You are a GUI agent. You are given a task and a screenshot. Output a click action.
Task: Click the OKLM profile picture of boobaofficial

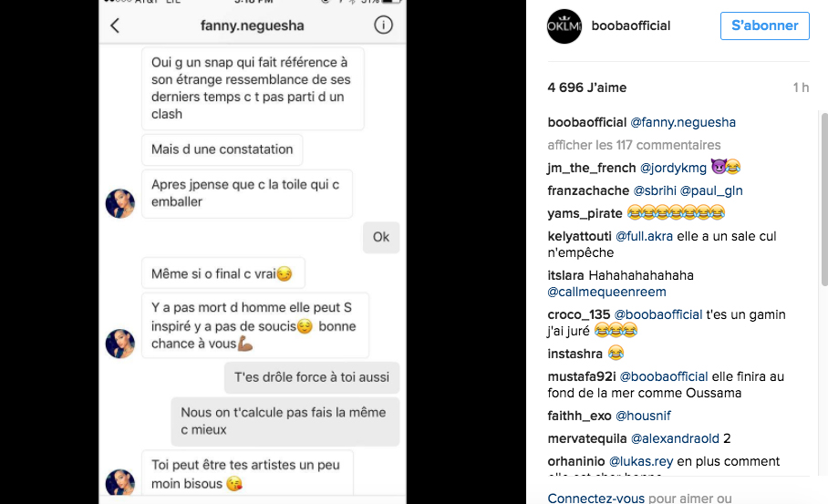click(564, 26)
